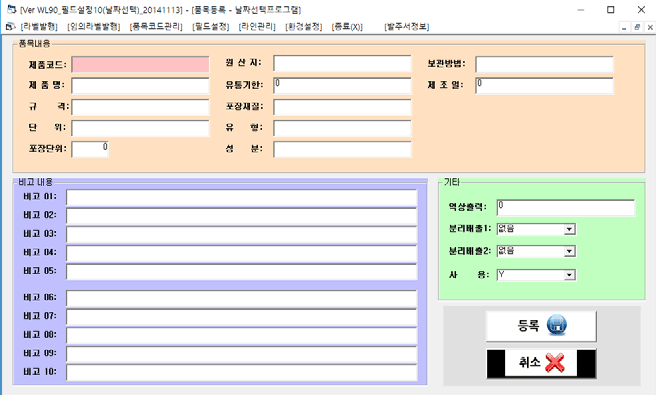This screenshot has width=656, height=395.
Task: Minimize the main application window
Action: (x=581, y=10)
